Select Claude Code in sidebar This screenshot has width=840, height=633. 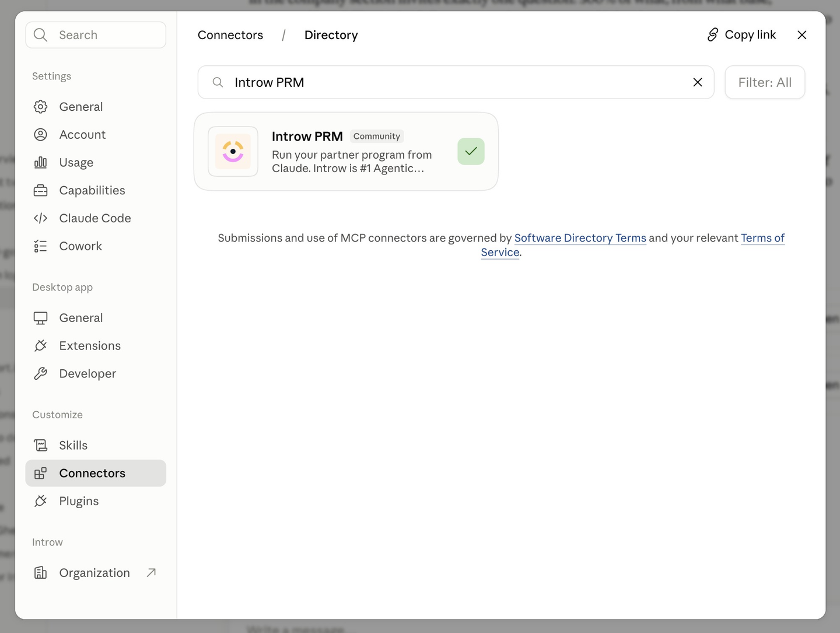click(96, 218)
